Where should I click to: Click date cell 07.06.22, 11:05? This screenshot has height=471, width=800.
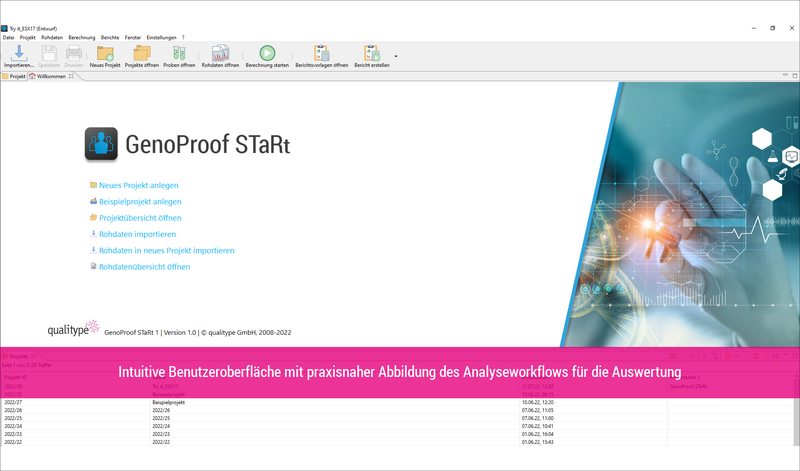point(538,410)
